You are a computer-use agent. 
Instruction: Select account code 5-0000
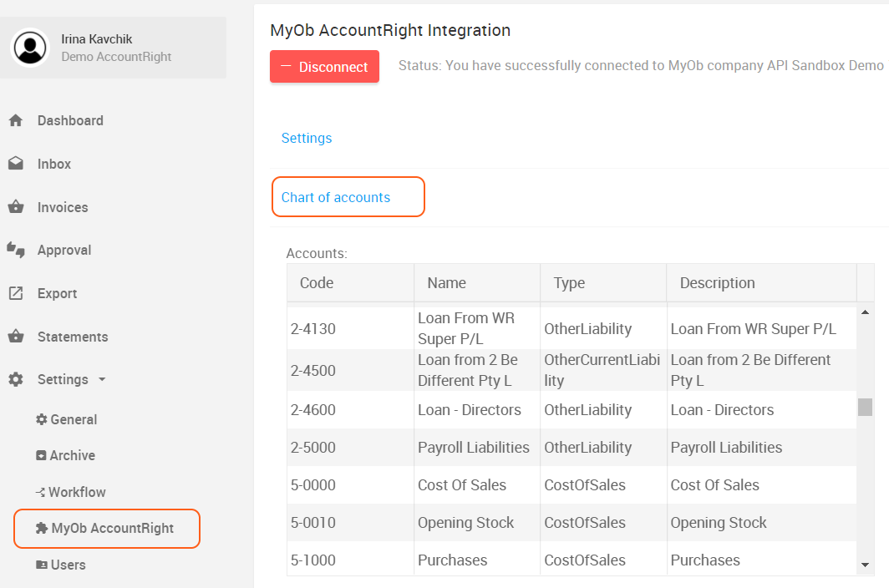pos(313,485)
